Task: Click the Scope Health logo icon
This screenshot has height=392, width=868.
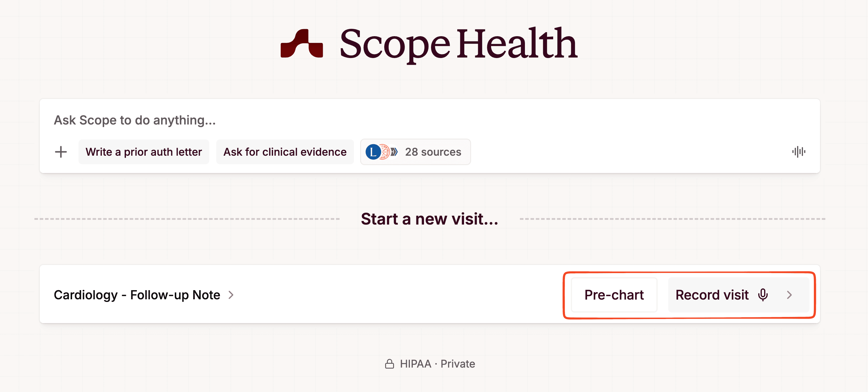Action: [x=302, y=44]
